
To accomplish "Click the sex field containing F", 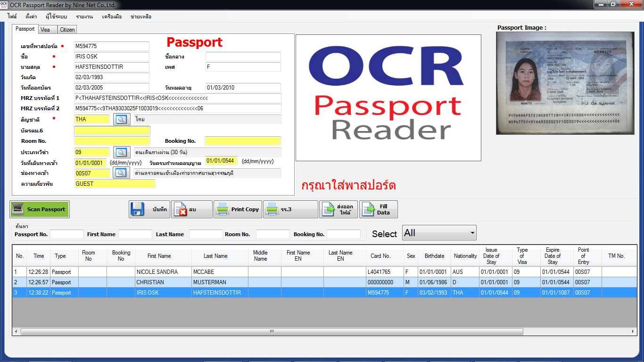I will (243, 67).
